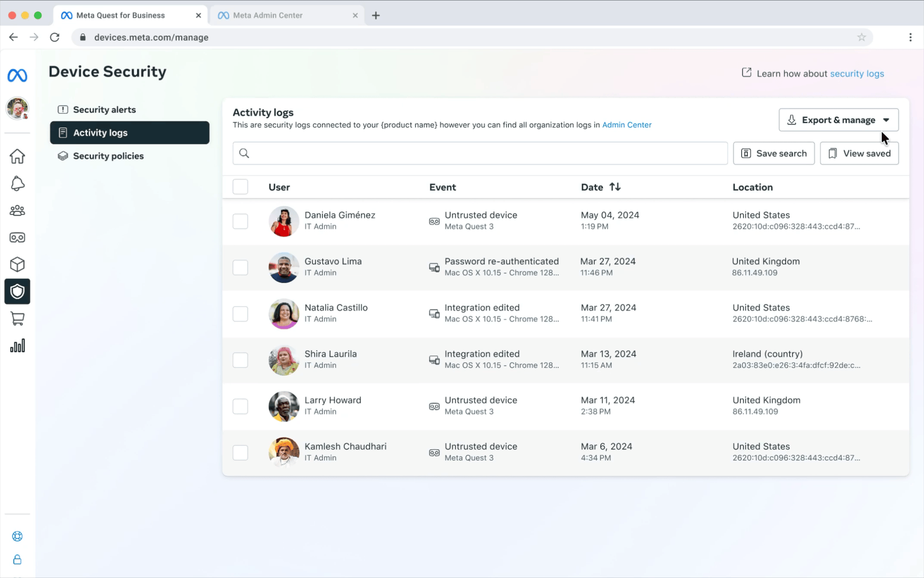The image size is (924, 578).
Task: Open the People group icon
Action: coord(17,210)
